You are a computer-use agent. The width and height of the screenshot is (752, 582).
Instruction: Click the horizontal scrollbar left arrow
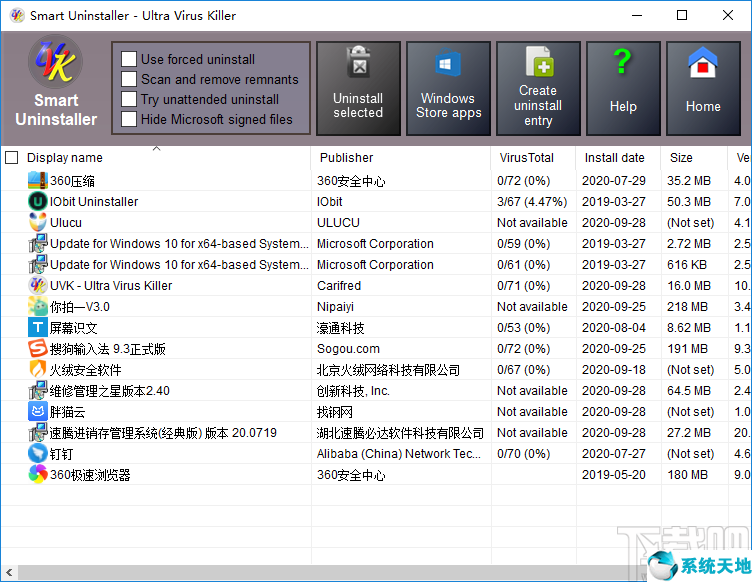point(9,572)
